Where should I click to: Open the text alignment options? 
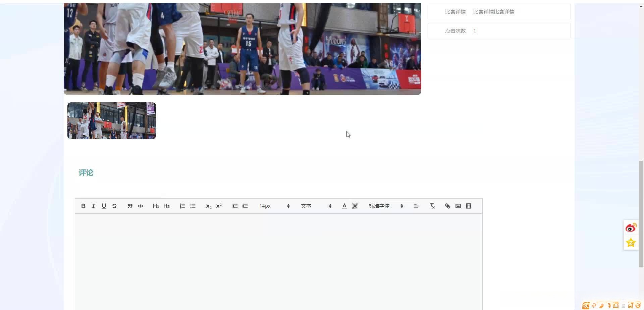point(416,206)
